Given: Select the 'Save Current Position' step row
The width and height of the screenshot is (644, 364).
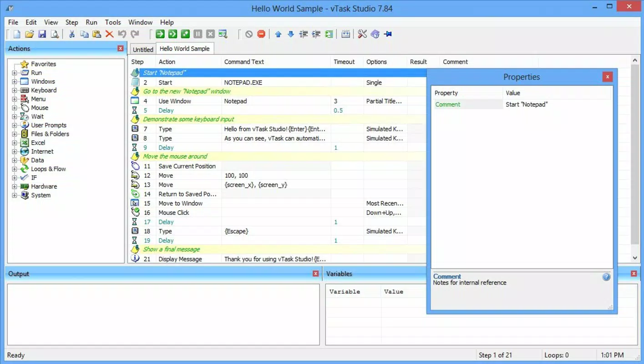Looking at the screenshot, I should 278,166.
